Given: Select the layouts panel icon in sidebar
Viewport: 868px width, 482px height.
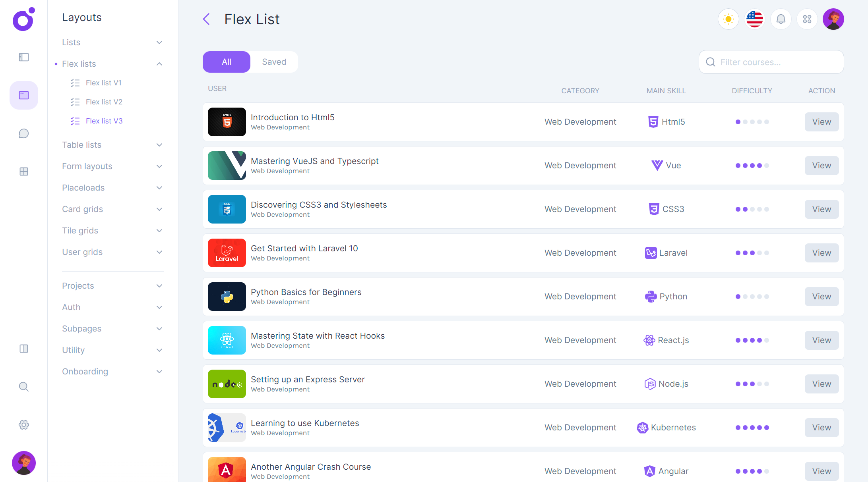Looking at the screenshot, I should pos(23,95).
